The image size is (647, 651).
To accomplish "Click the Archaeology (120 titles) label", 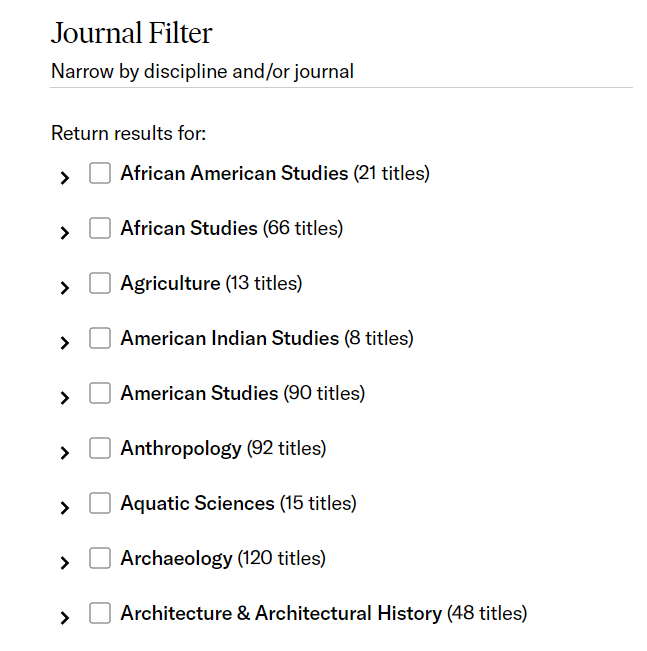I will (x=223, y=559).
